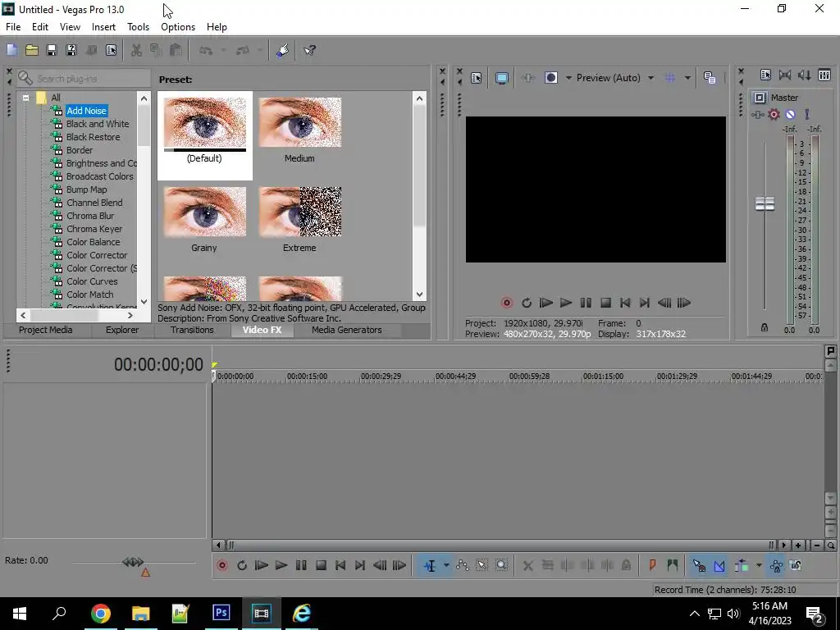Click the Open folder toolbar icon
Screen dimensions: 840x630
[x=32, y=50]
